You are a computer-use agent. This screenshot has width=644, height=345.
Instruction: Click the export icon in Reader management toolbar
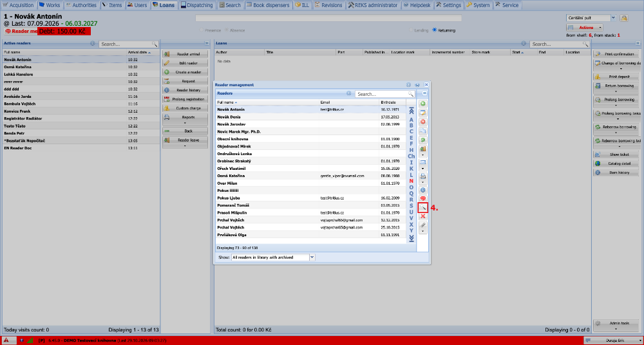coord(422,149)
